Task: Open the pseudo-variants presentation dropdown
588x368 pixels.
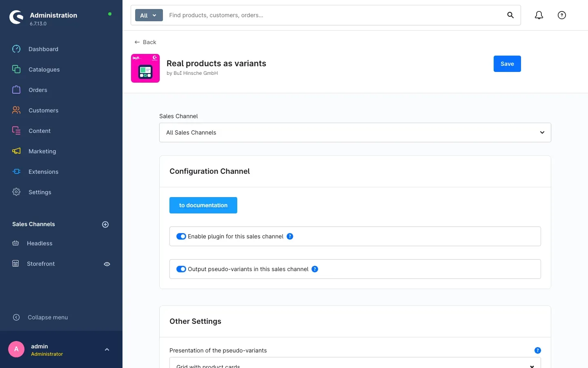Action: click(355, 363)
